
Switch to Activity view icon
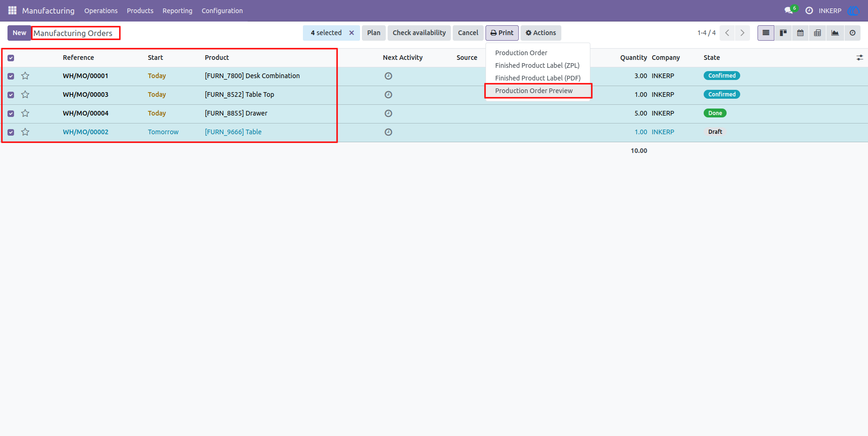(853, 33)
